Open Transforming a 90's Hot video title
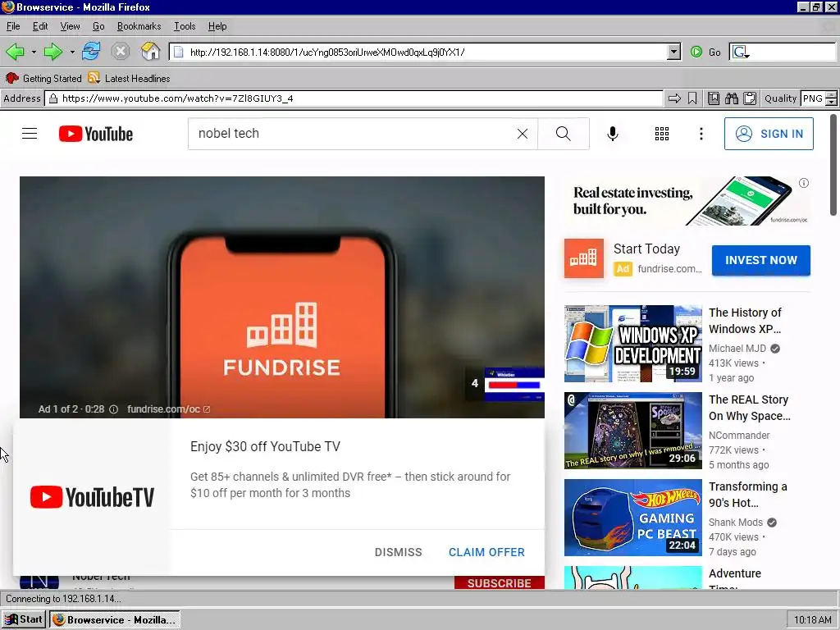This screenshot has width=840, height=630. pos(748,494)
